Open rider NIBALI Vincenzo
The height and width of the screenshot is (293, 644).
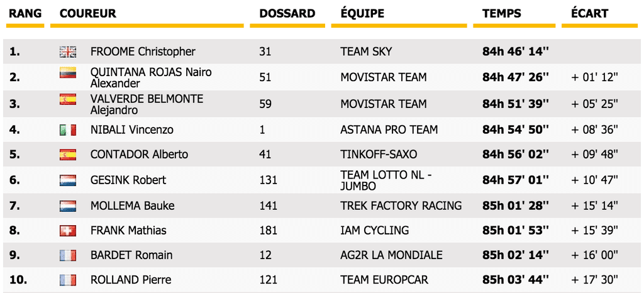(131, 130)
